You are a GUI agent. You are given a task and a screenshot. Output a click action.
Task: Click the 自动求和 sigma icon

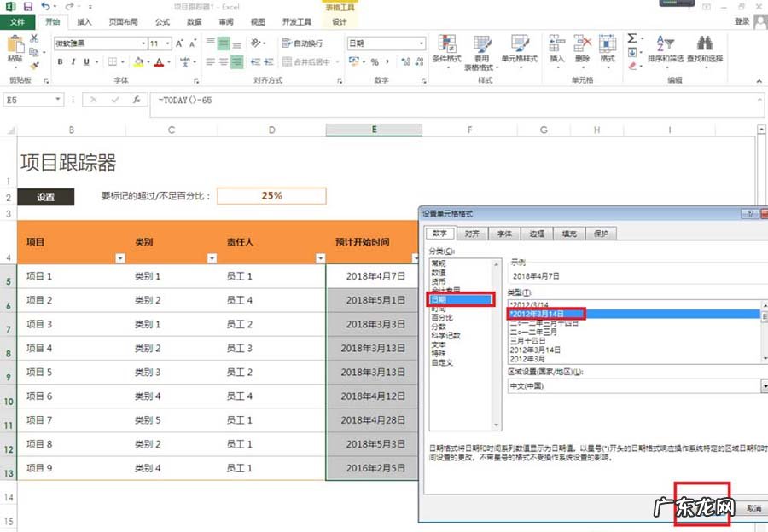(631, 37)
